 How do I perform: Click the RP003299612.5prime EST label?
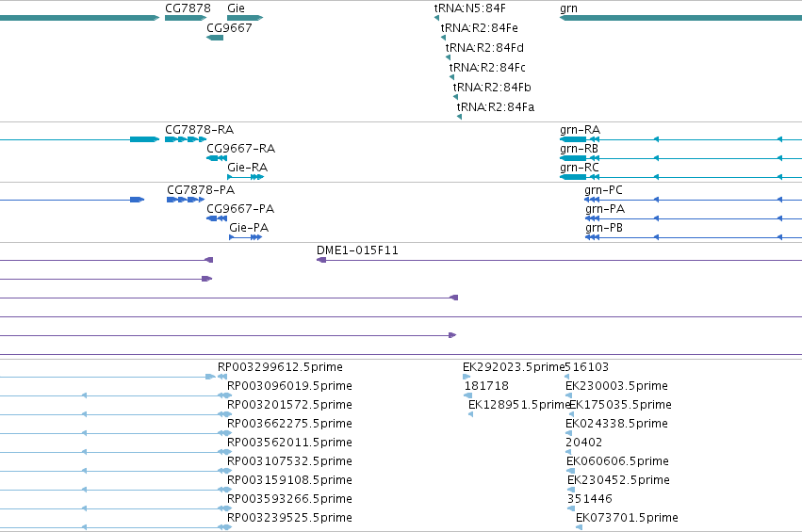pos(280,367)
